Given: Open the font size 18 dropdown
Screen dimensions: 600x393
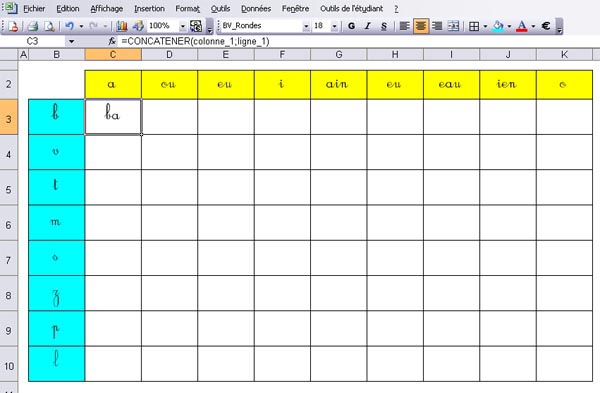Looking at the screenshot, I should click(x=334, y=26).
